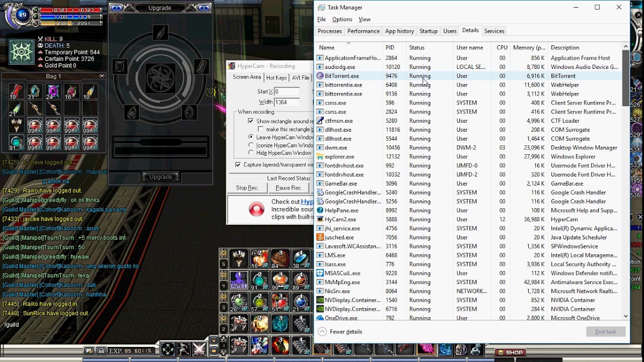Screen dimensions: 644x362
Task: Switch to the Startup tab
Action: pos(429,31)
